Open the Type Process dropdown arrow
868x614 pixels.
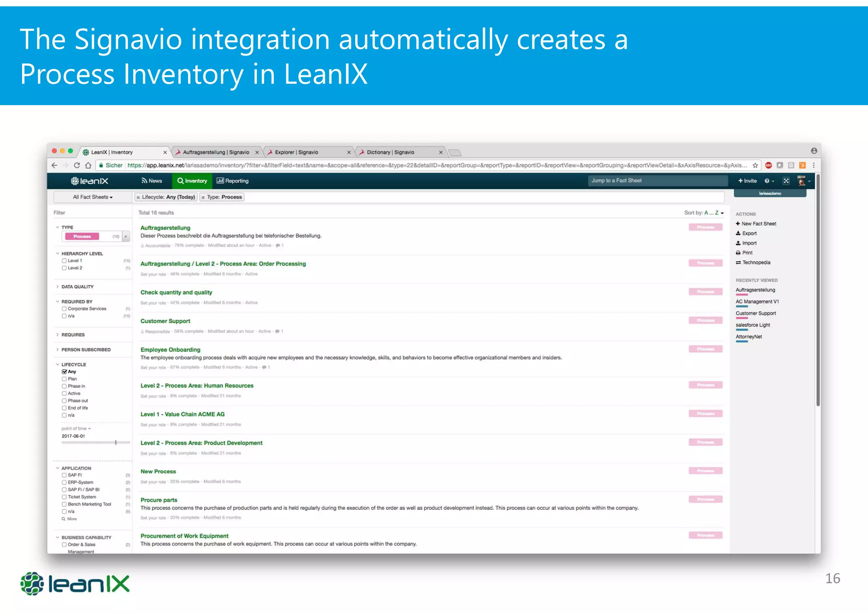click(x=126, y=237)
